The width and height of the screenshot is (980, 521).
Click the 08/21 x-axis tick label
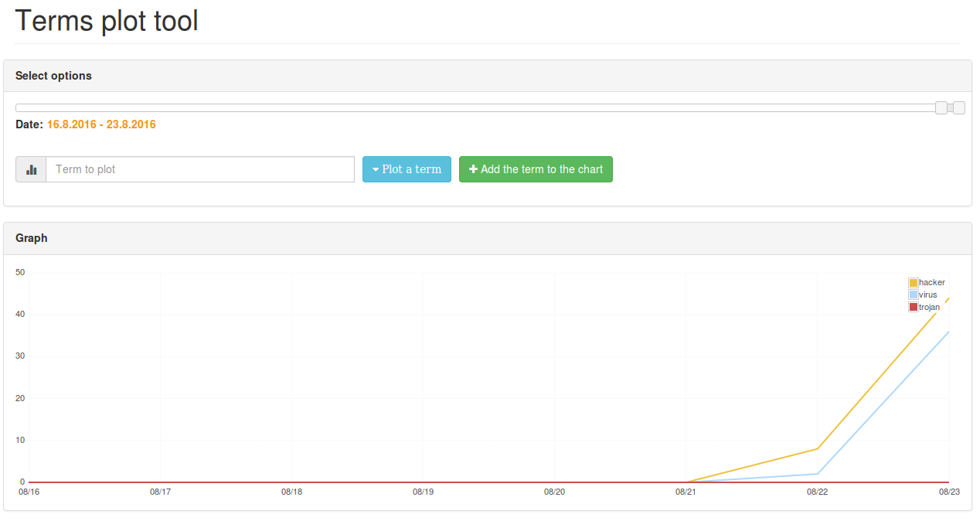click(686, 492)
